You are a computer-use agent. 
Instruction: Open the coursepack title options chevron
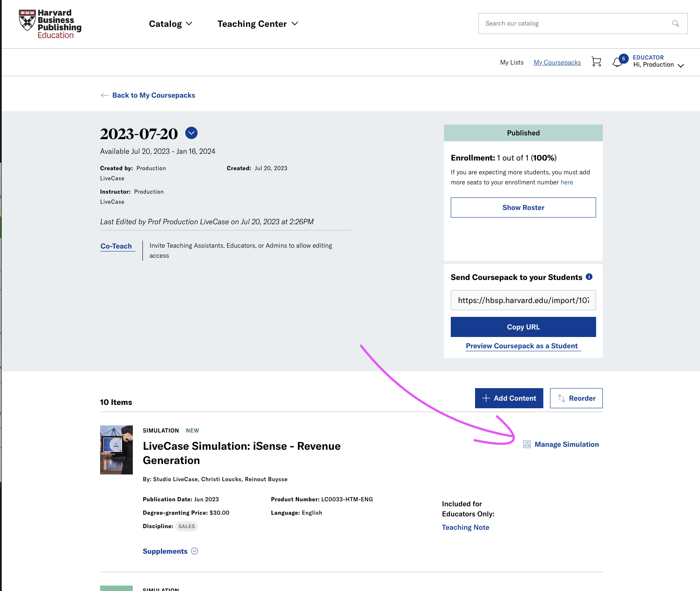pos(191,133)
